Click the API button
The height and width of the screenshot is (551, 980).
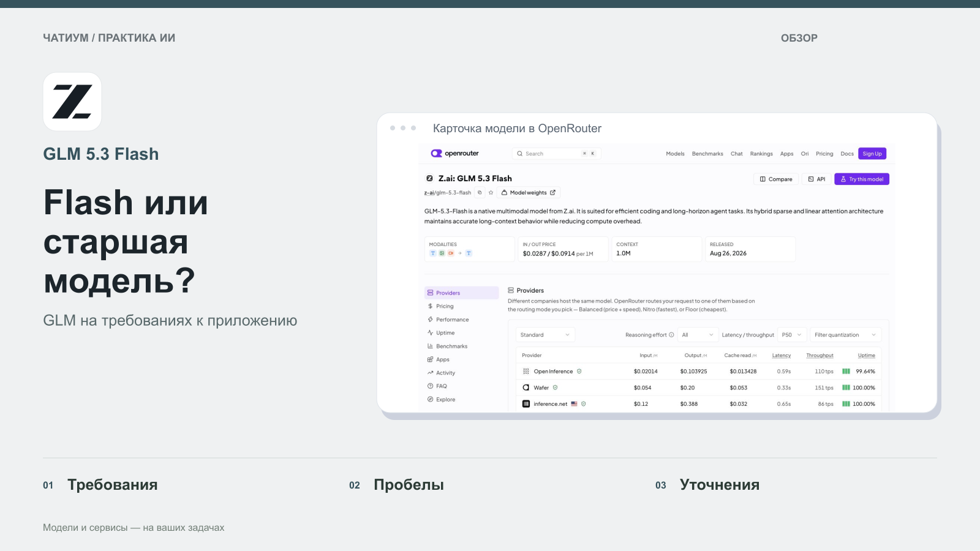[x=816, y=179]
